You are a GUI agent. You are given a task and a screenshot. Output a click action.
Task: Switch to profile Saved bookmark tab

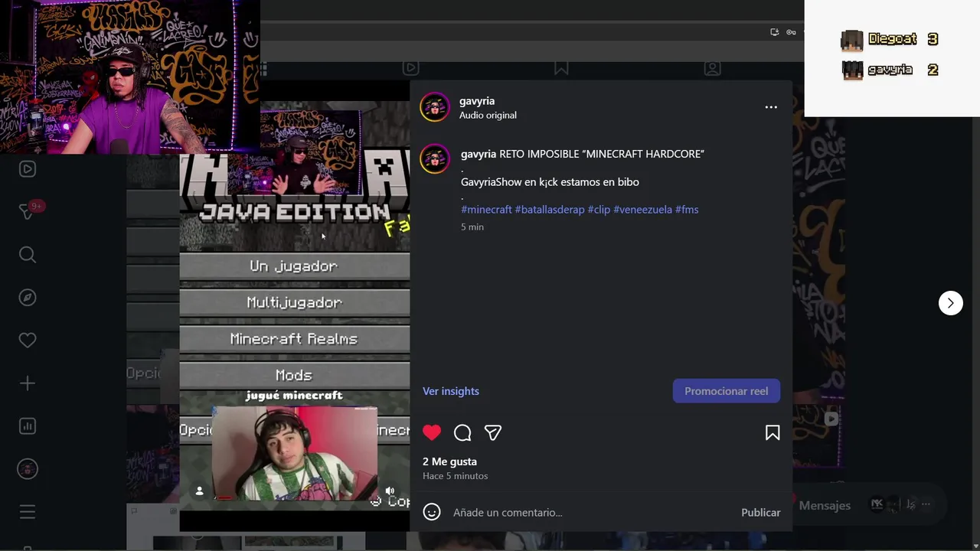coord(561,68)
